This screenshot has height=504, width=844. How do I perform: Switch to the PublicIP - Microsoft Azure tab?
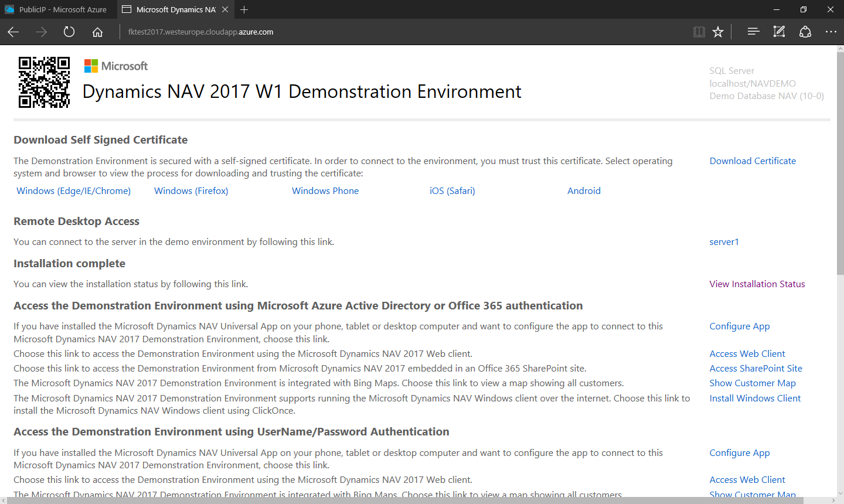[x=57, y=9]
